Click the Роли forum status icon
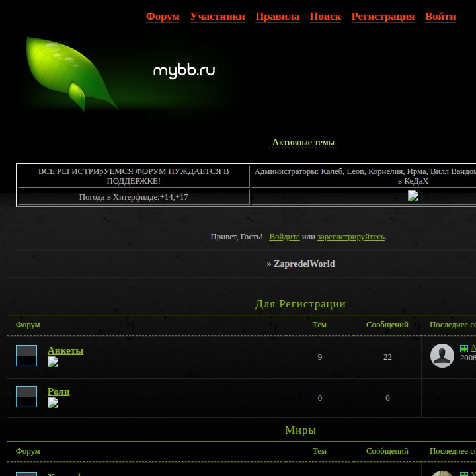Screen dimensions: 476x476 (x=26, y=397)
